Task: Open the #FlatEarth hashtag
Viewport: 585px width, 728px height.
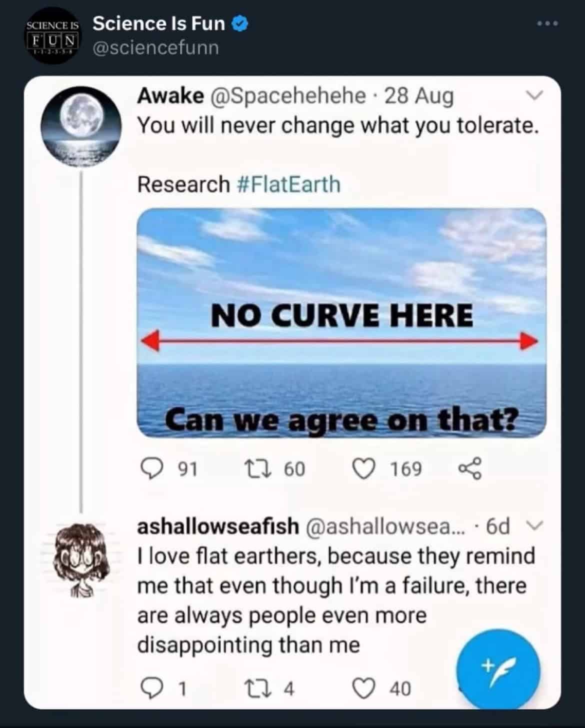Action: pyautogui.click(x=288, y=184)
